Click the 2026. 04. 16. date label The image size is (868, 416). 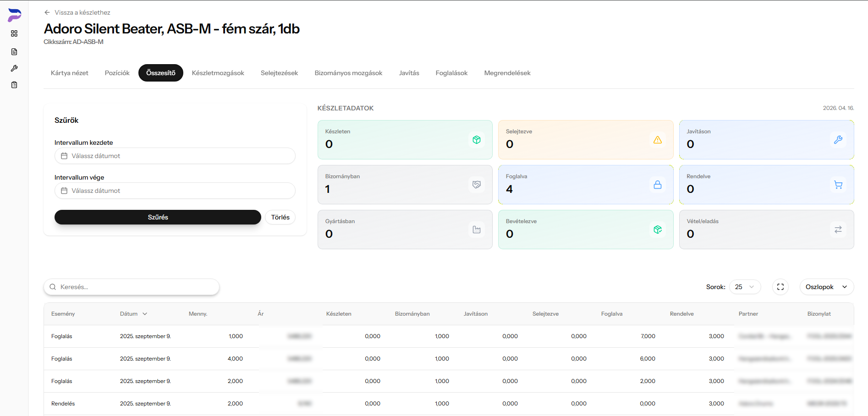pyautogui.click(x=838, y=108)
